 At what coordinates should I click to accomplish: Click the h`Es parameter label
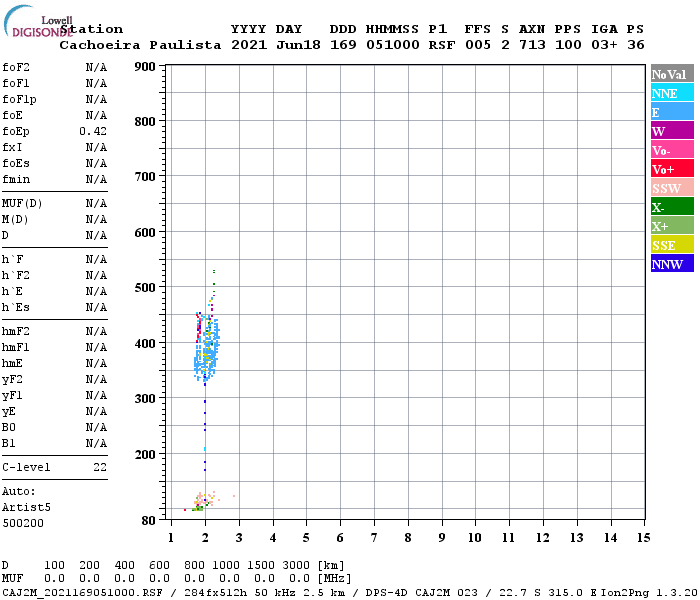16,308
